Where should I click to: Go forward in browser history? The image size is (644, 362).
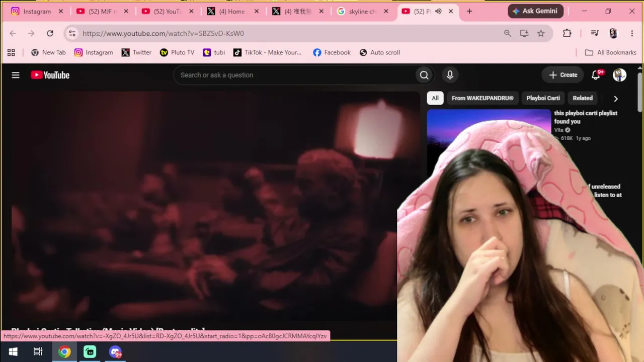31,33
